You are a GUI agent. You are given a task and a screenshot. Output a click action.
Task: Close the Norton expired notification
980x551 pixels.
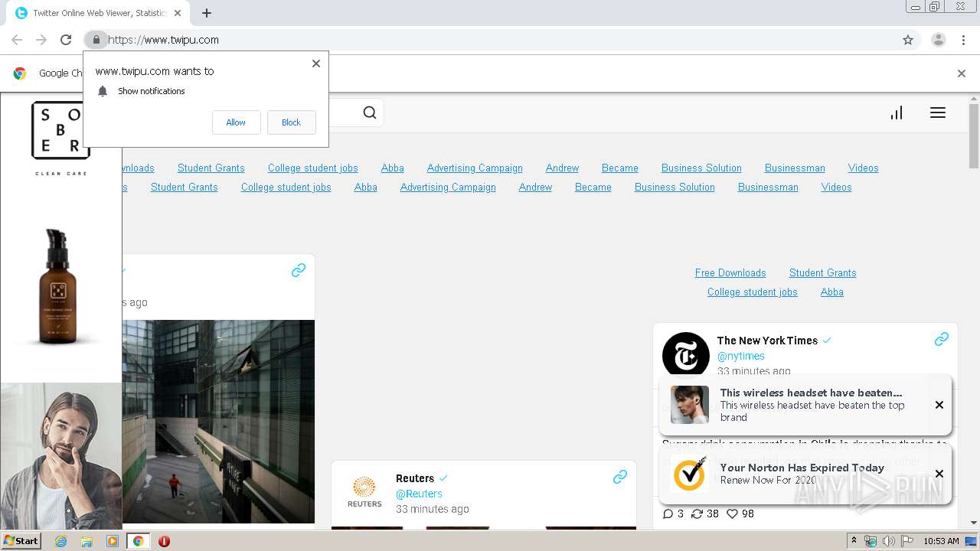tap(939, 474)
